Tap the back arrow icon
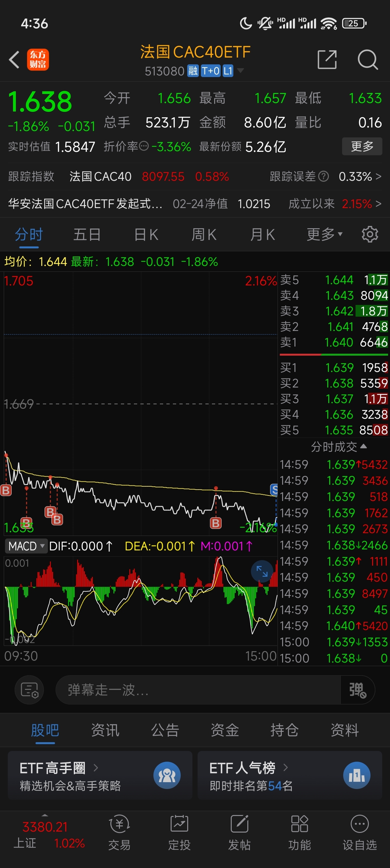 pyautogui.click(x=14, y=59)
